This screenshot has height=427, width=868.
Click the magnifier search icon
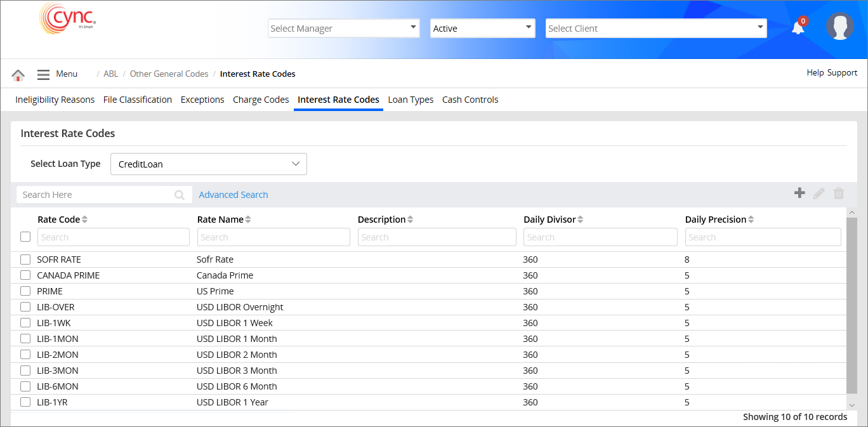180,195
